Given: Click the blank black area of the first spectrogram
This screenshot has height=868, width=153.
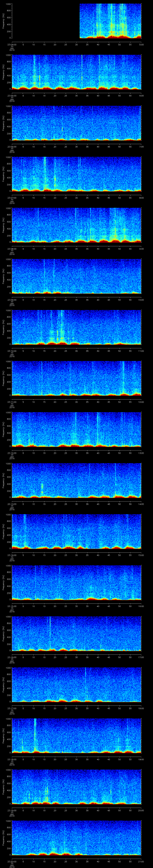Looking at the screenshot, I should tap(45, 21).
